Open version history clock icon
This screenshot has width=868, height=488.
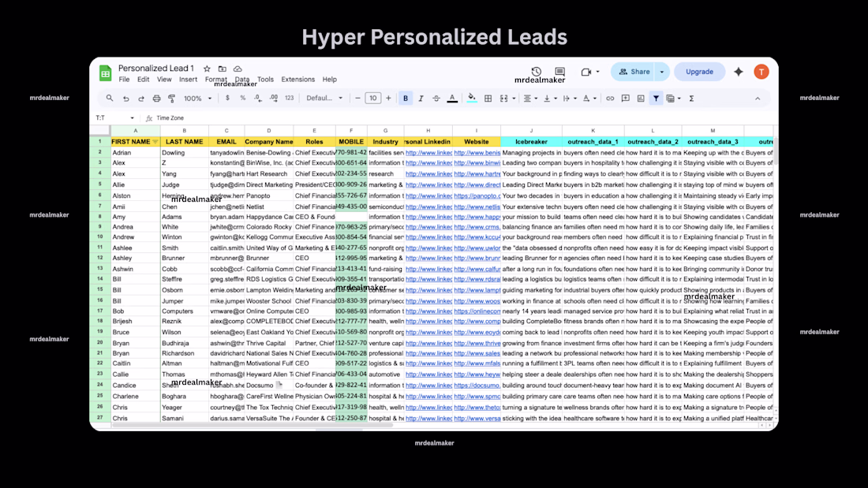click(536, 72)
